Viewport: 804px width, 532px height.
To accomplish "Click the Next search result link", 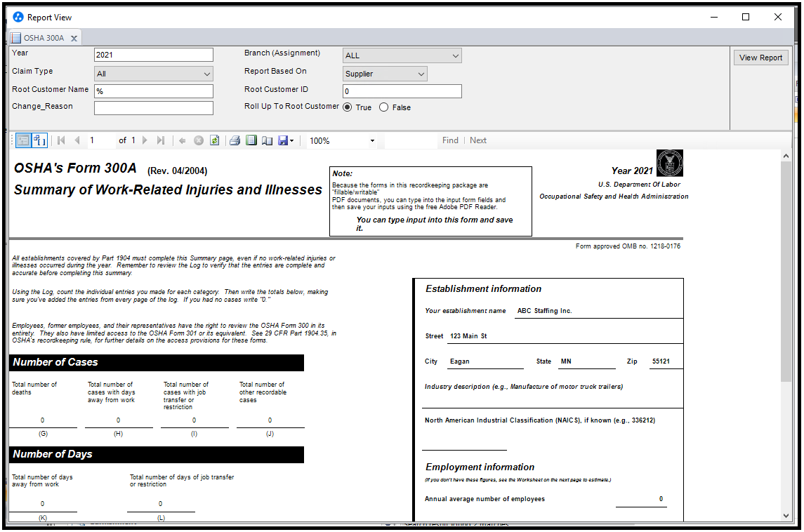I will coord(478,140).
